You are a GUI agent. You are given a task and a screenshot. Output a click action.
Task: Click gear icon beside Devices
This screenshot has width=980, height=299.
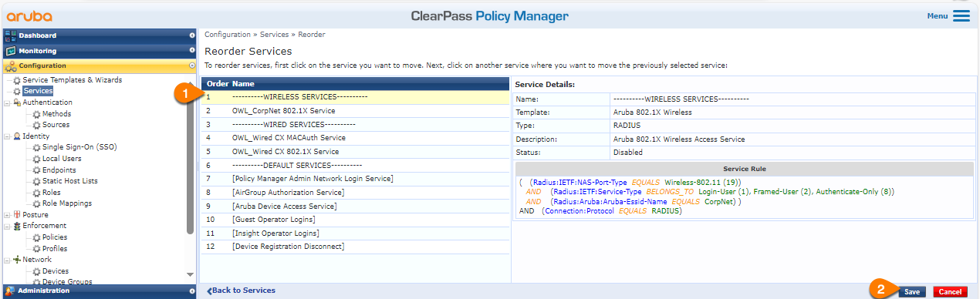(x=36, y=271)
